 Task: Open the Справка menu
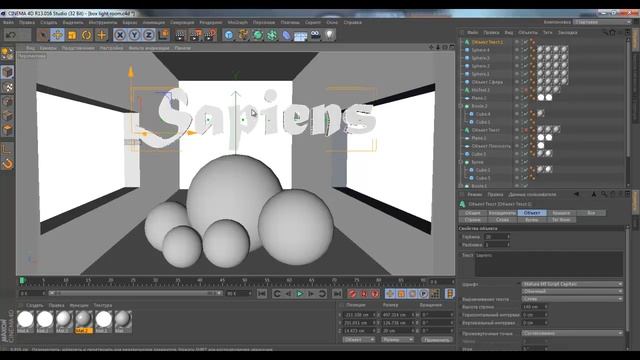click(352, 22)
